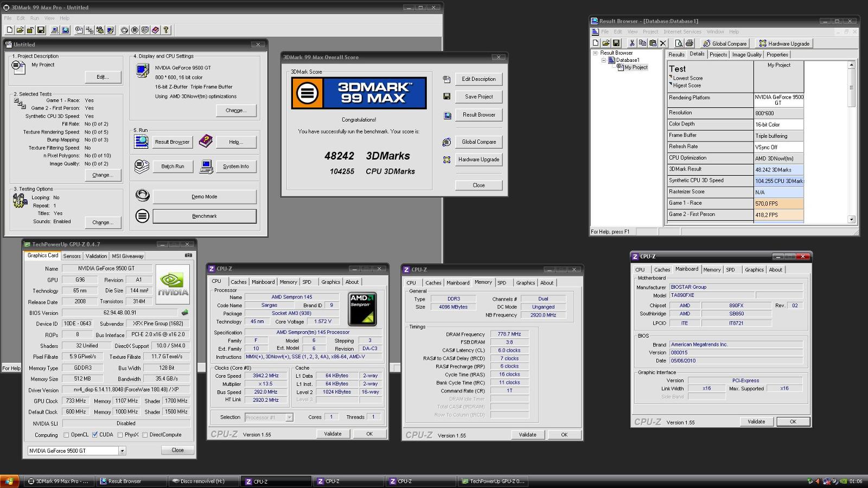
Task: Click the Result Browser taskbar button
Action: point(131,481)
